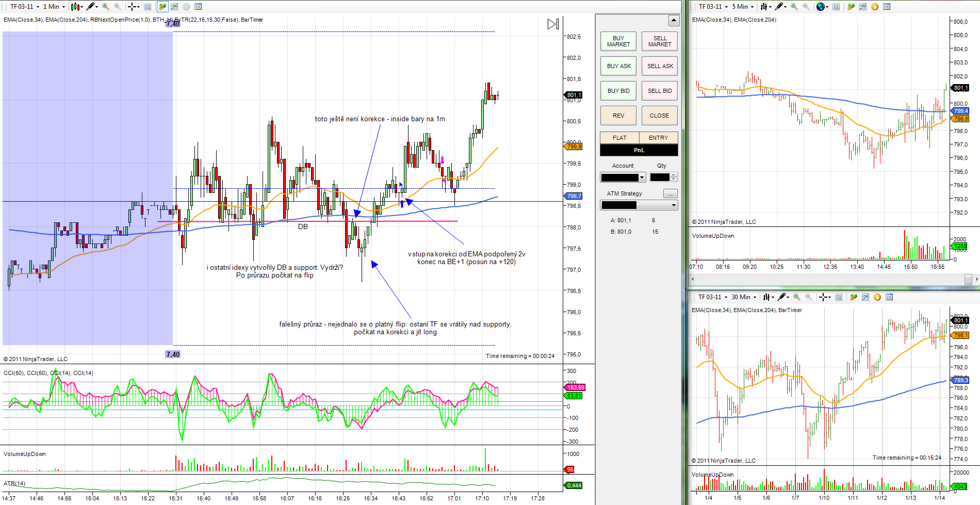Click the BUY ASK button

click(618, 66)
